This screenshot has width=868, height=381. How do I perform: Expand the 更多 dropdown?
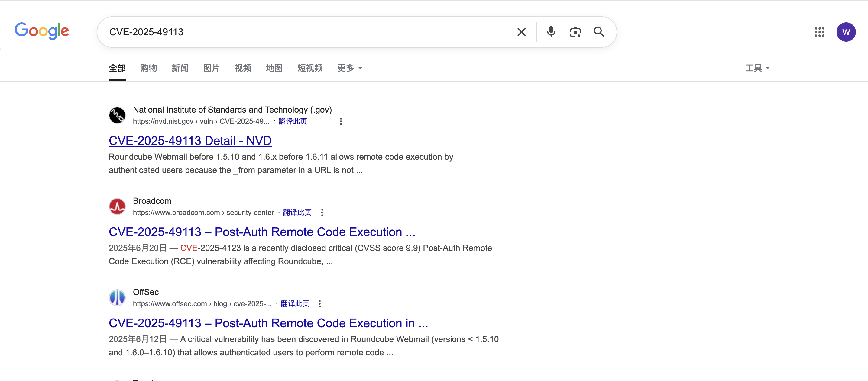349,68
